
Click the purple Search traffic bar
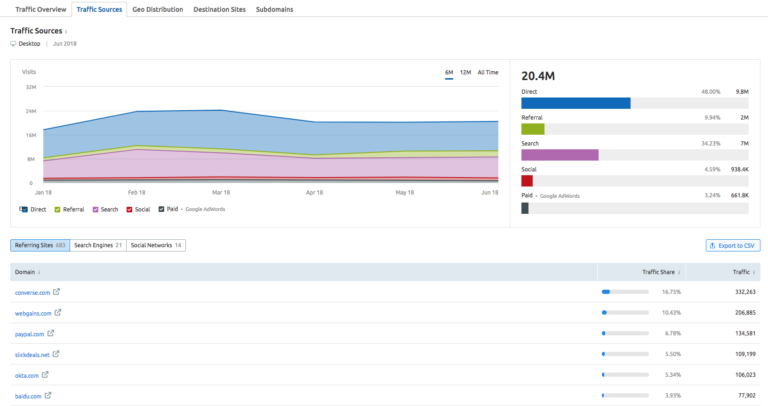point(560,155)
